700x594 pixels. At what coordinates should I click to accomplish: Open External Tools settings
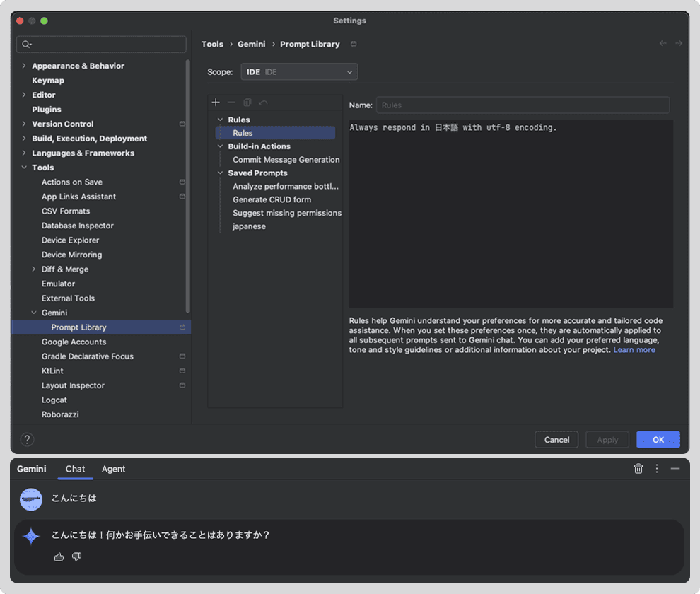[68, 298]
